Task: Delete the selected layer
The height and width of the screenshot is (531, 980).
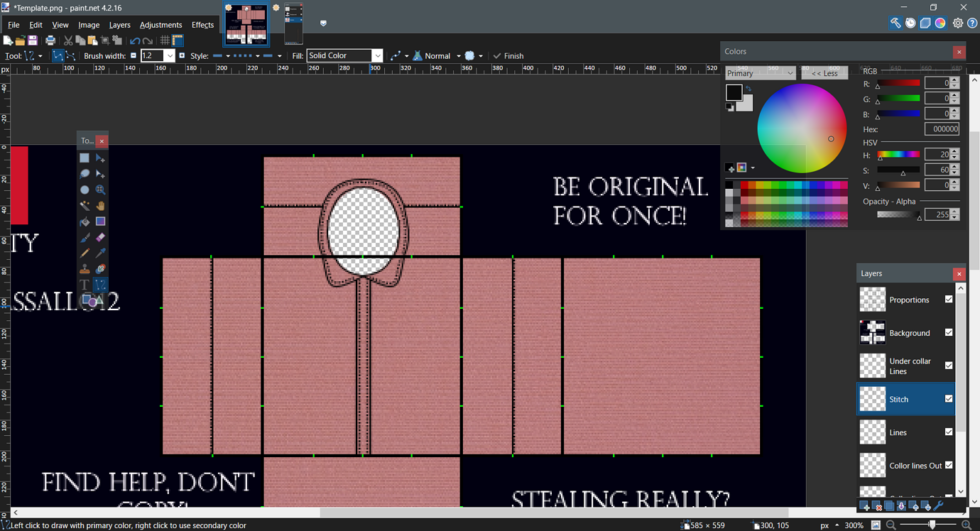Action: point(877,505)
